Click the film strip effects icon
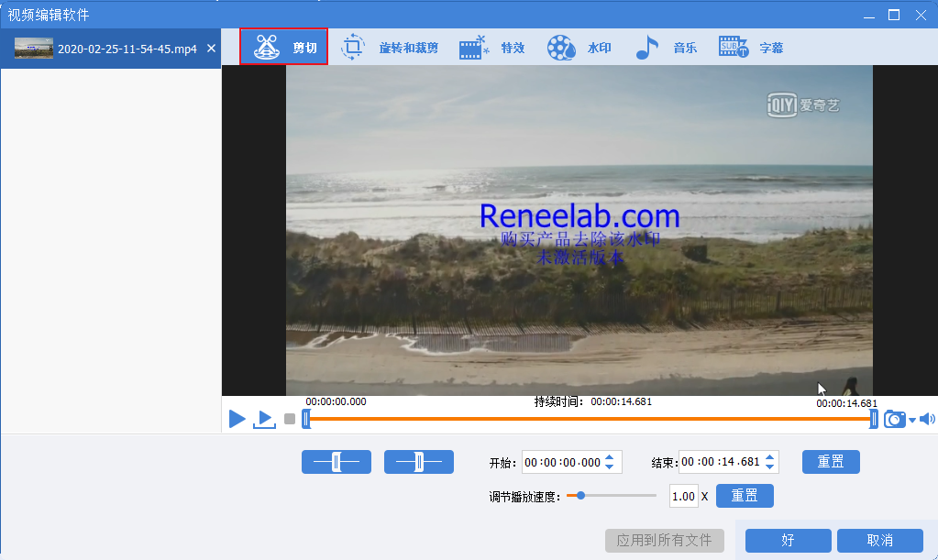The width and height of the screenshot is (938, 560). (x=474, y=48)
